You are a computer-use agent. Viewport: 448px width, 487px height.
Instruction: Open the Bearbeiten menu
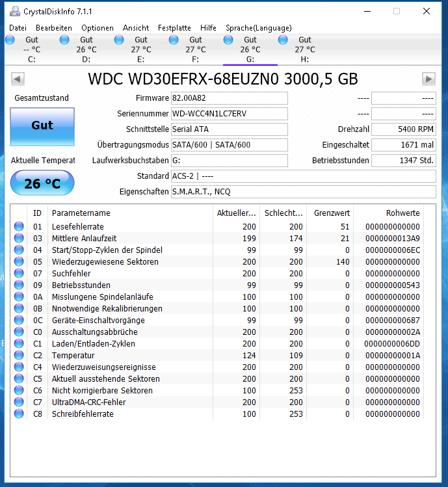coord(54,28)
